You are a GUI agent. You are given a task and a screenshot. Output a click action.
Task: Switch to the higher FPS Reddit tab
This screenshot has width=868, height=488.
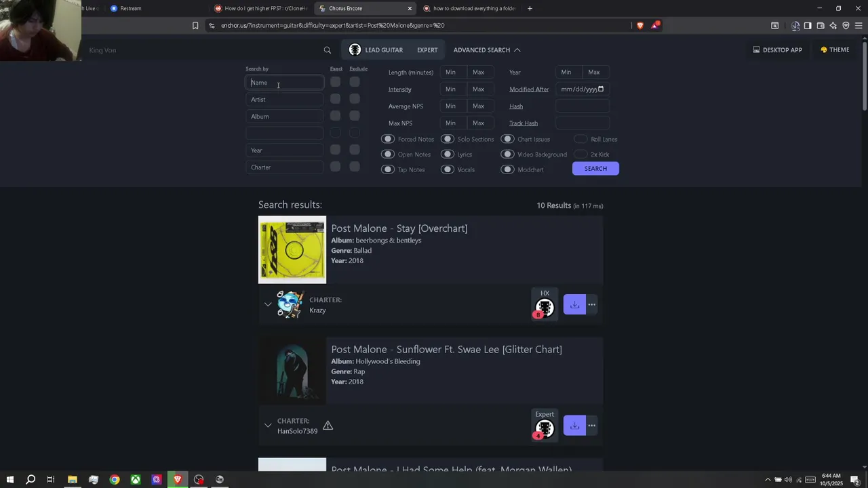click(260, 8)
